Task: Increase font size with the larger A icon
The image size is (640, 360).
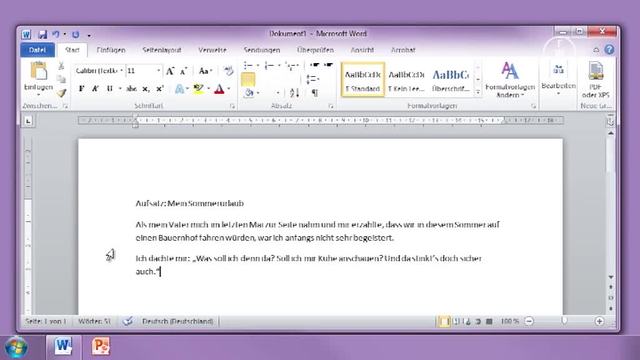Action: (x=170, y=71)
